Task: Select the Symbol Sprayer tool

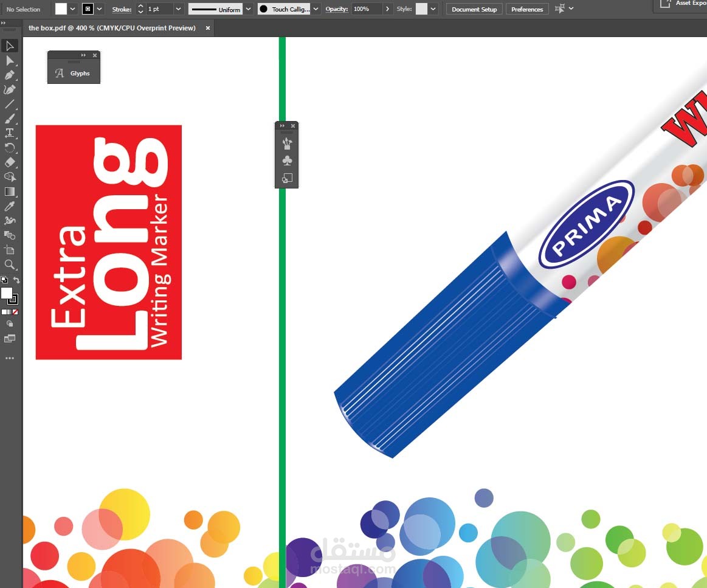Action: (x=10, y=221)
